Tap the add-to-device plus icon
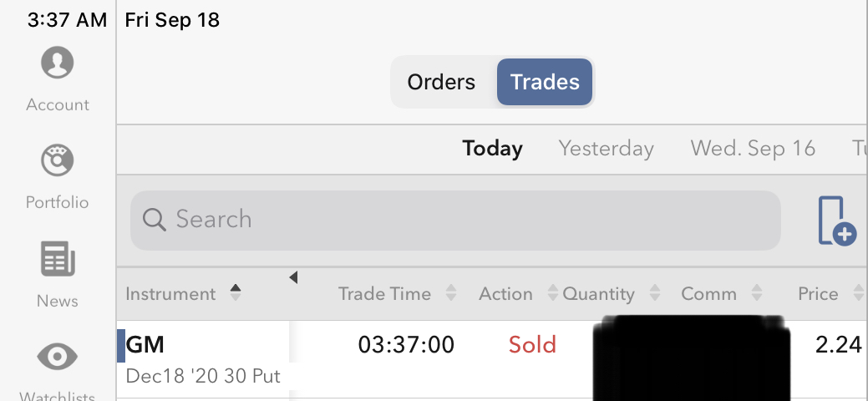The height and width of the screenshot is (401, 868). click(836, 221)
